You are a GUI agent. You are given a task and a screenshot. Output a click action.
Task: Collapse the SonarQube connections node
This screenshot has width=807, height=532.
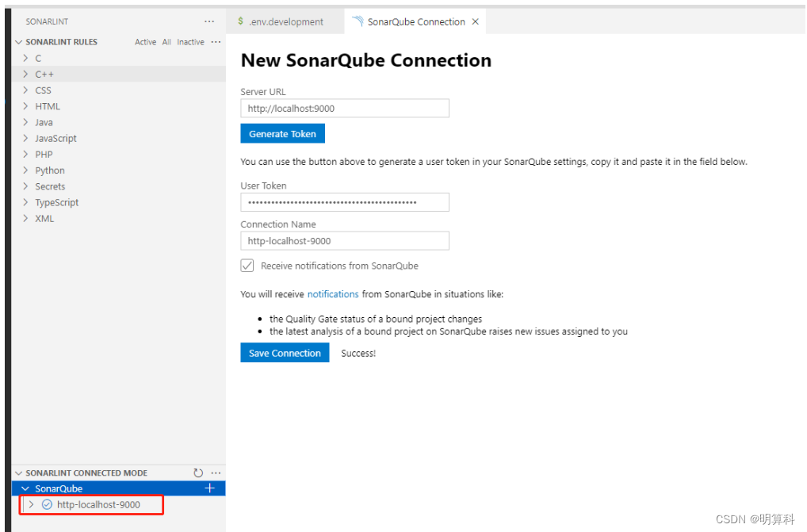click(25, 488)
